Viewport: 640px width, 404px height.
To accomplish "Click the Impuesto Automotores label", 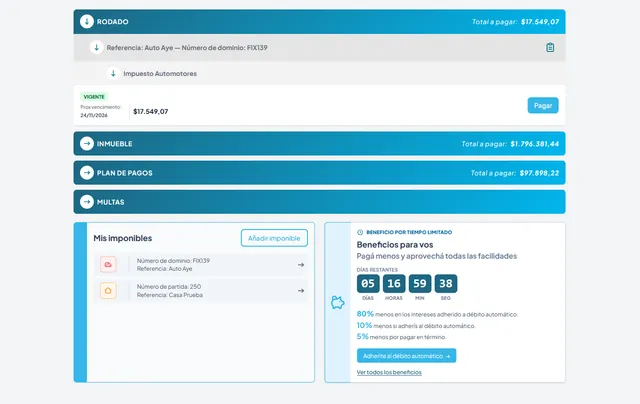I will pyautogui.click(x=160, y=73).
